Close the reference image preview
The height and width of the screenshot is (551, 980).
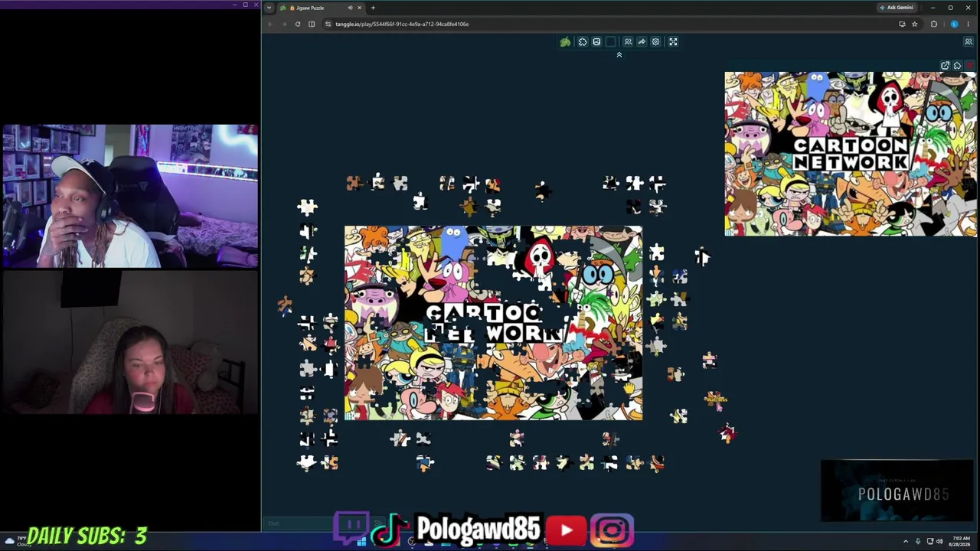click(x=970, y=66)
